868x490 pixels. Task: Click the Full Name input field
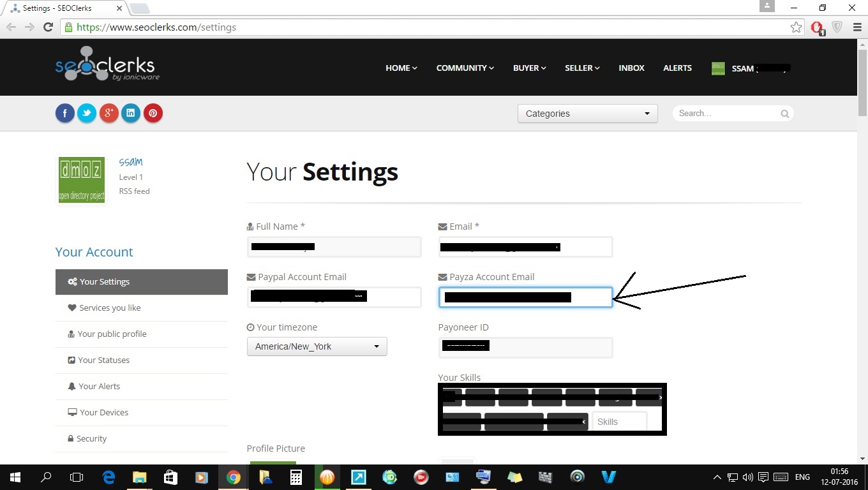pyautogui.click(x=334, y=247)
